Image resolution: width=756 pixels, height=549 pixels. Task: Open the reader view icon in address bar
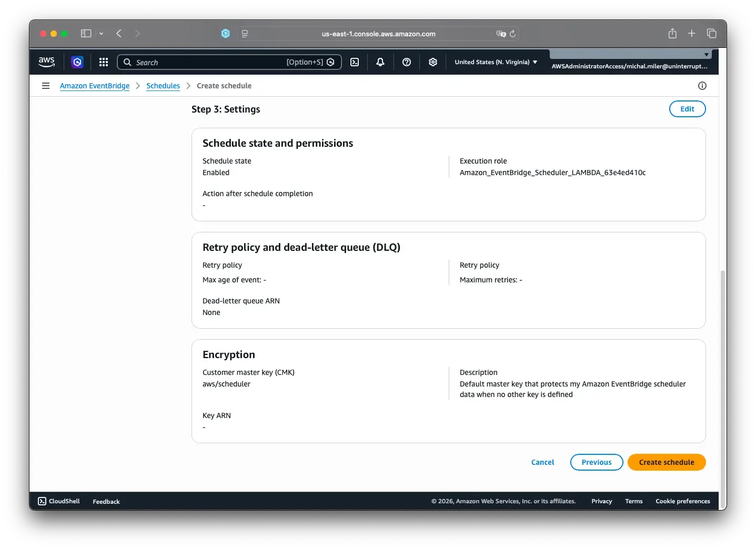[x=245, y=34]
